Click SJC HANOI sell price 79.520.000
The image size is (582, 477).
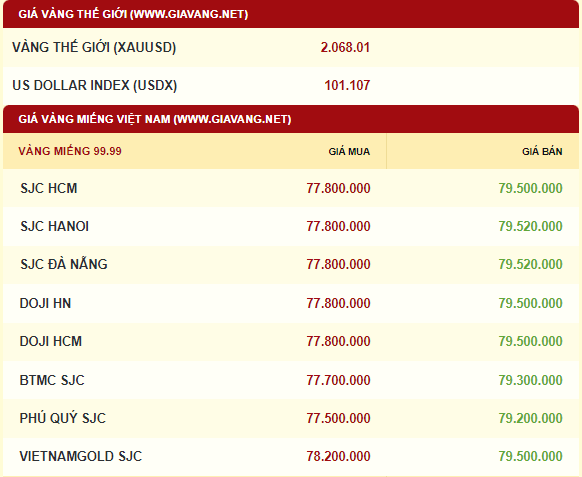pos(530,226)
